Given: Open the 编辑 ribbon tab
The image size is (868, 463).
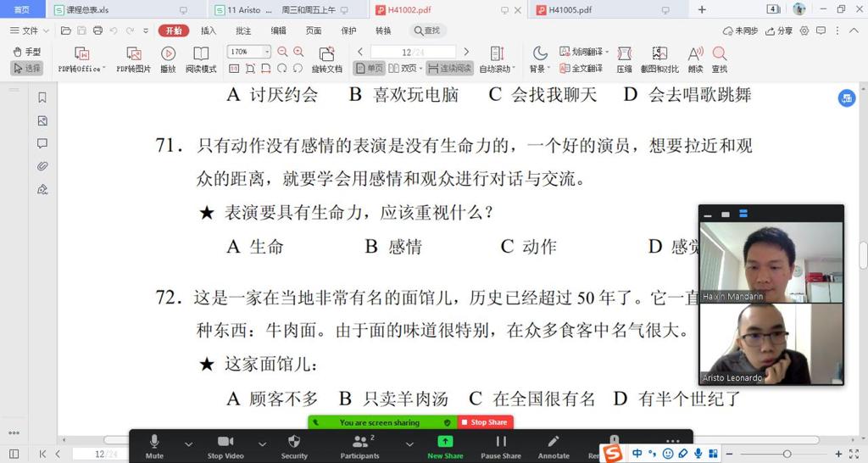Looking at the screenshot, I should tap(278, 31).
